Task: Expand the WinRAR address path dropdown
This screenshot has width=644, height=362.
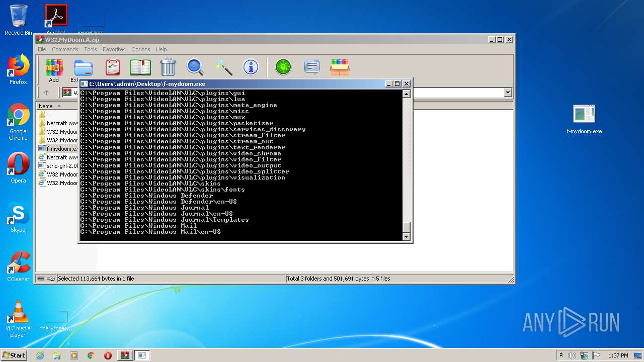Action: point(508,93)
